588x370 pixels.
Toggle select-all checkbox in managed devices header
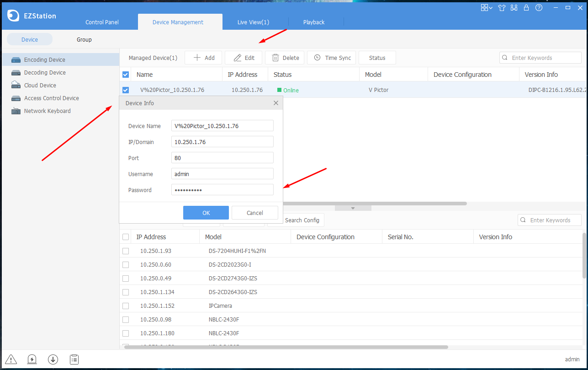click(126, 75)
